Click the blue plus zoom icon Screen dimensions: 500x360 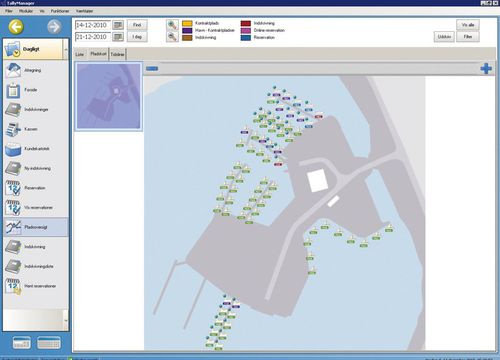pyautogui.click(x=486, y=68)
